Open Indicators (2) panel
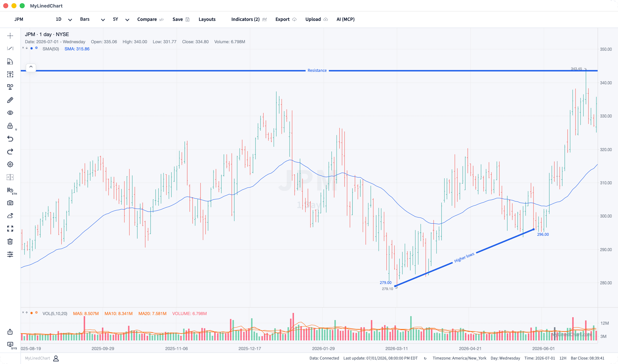This screenshot has width=618, height=364. point(249,19)
